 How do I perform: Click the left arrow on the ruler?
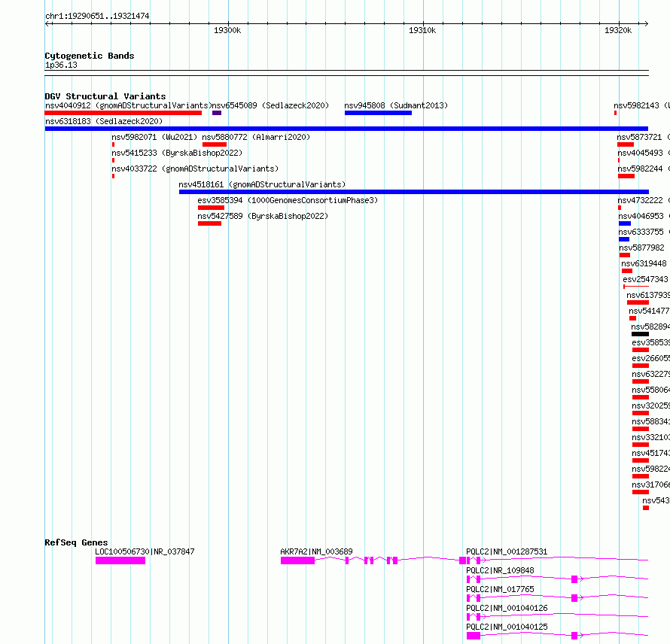coord(47,24)
